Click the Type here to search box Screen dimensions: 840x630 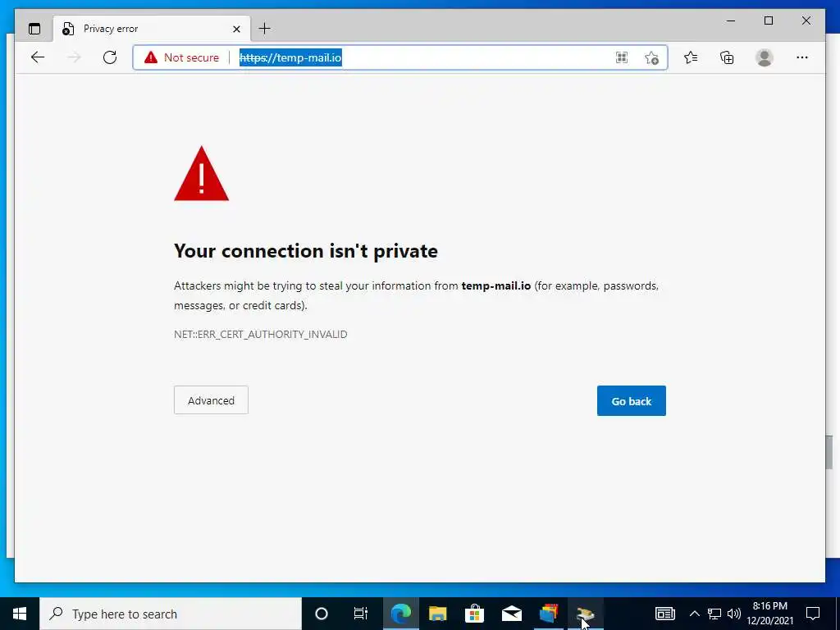[x=171, y=614]
